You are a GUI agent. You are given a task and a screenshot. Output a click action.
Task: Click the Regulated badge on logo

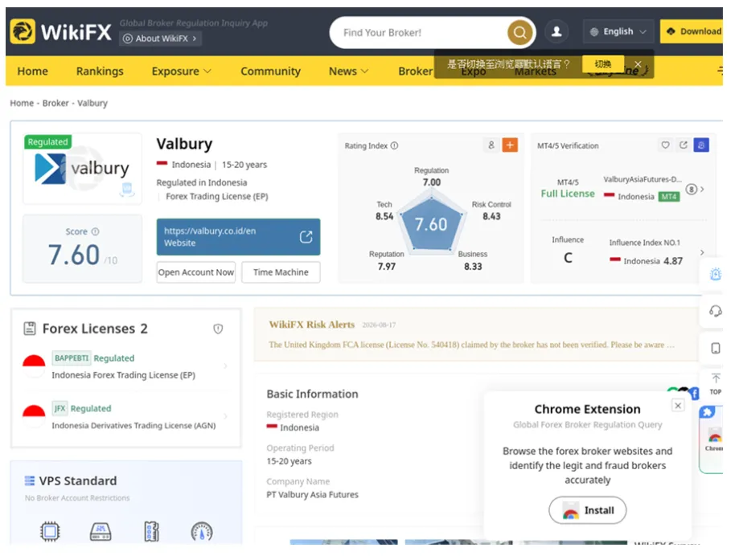[47, 141]
